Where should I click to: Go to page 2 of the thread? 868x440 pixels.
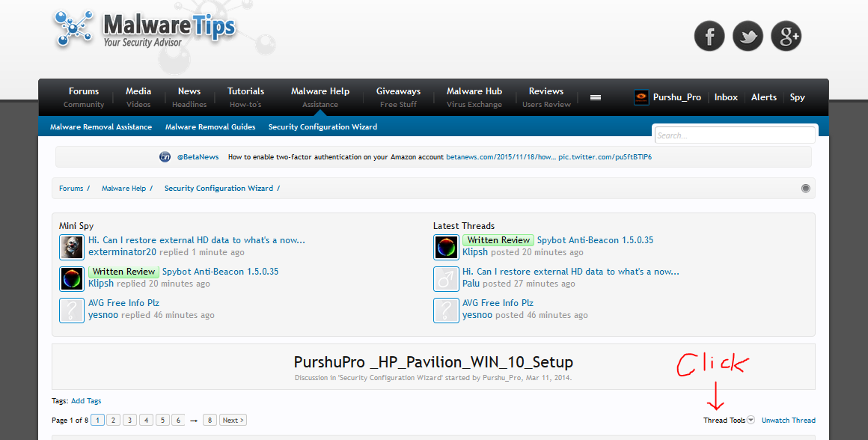(x=114, y=420)
